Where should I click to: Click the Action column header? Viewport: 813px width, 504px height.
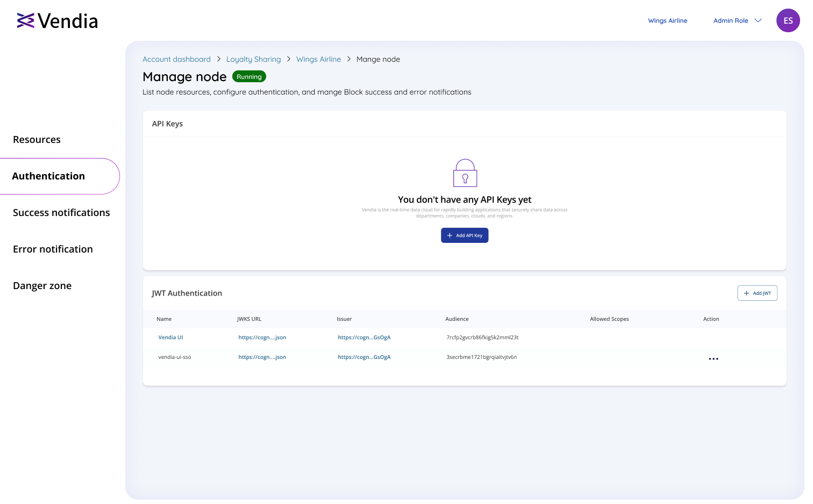click(711, 319)
